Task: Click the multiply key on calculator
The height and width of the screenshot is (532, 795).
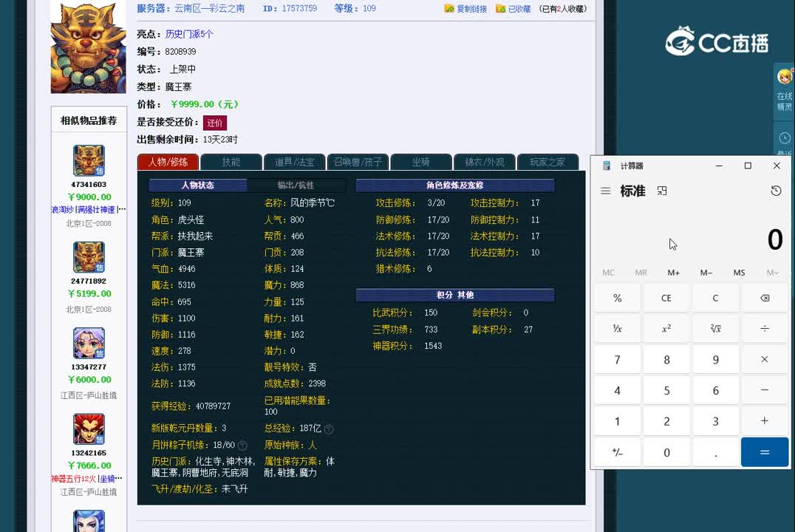Action: (765, 360)
